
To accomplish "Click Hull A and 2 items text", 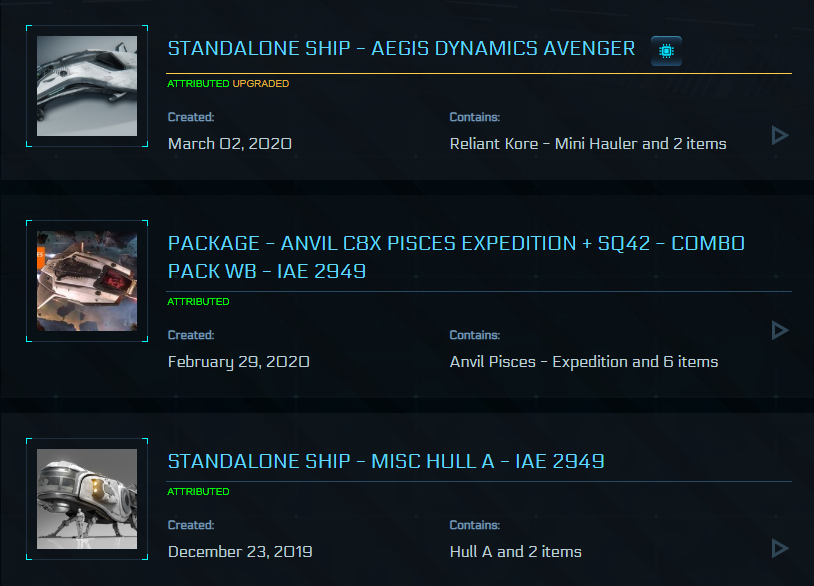I will coord(516,552).
